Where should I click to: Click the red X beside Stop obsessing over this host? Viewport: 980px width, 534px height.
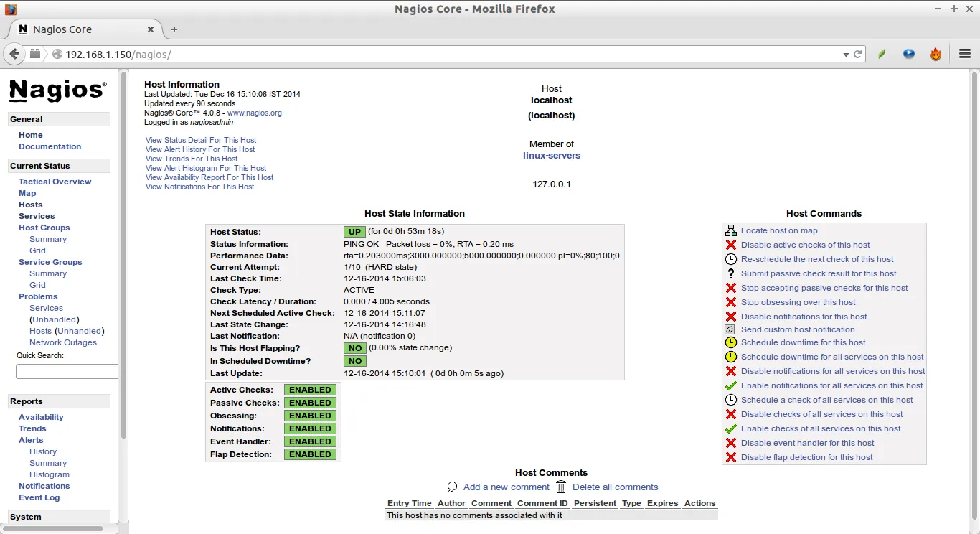pos(731,302)
